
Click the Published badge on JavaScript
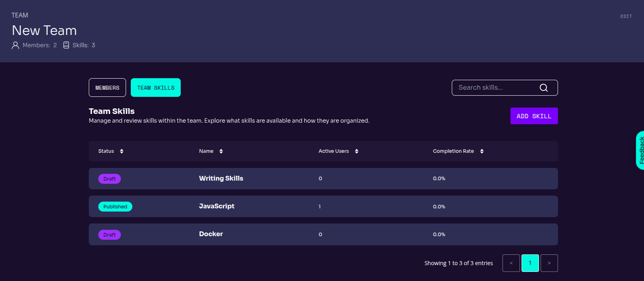[115, 207]
